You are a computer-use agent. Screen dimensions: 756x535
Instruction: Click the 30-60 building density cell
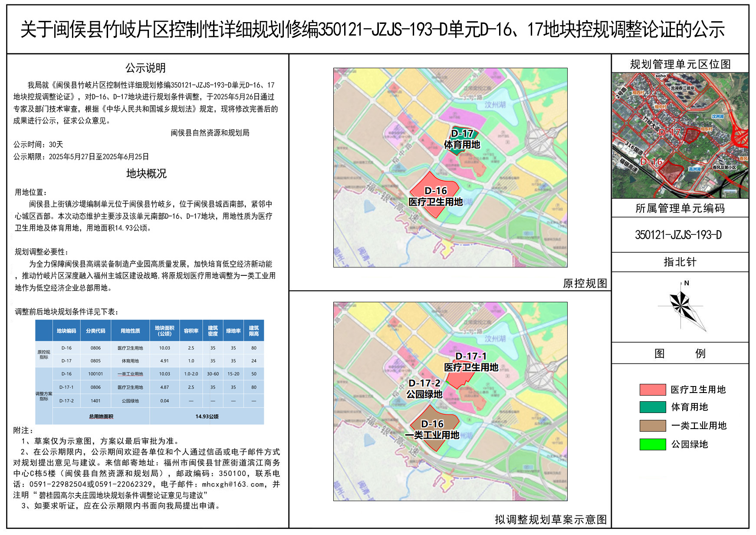click(x=213, y=374)
